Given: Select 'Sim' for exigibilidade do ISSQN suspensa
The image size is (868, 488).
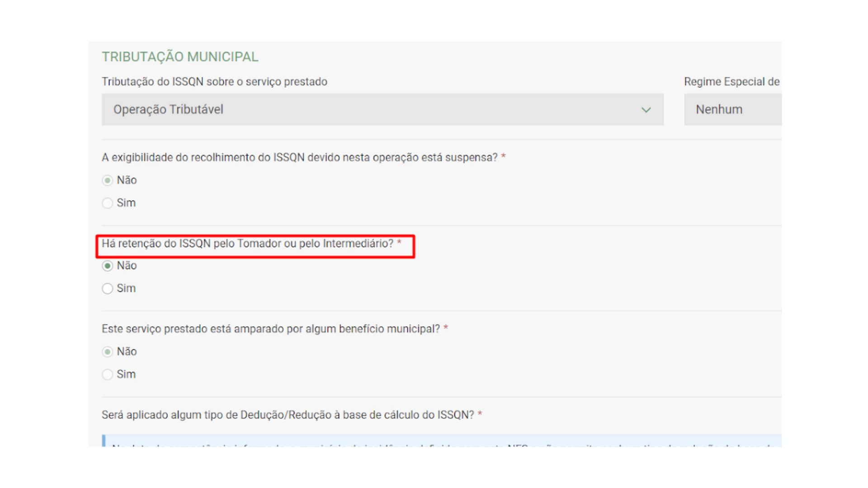Looking at the screenshot, I should [108, 203].
